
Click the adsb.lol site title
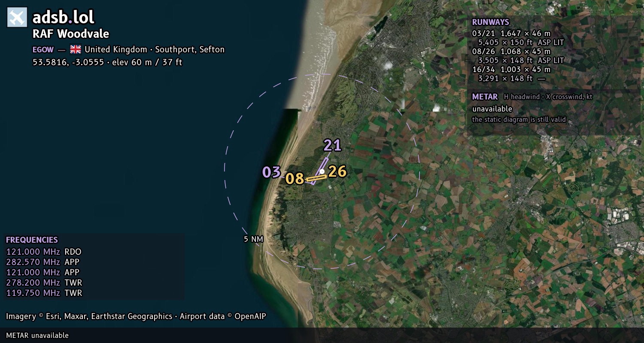(64, 17)
